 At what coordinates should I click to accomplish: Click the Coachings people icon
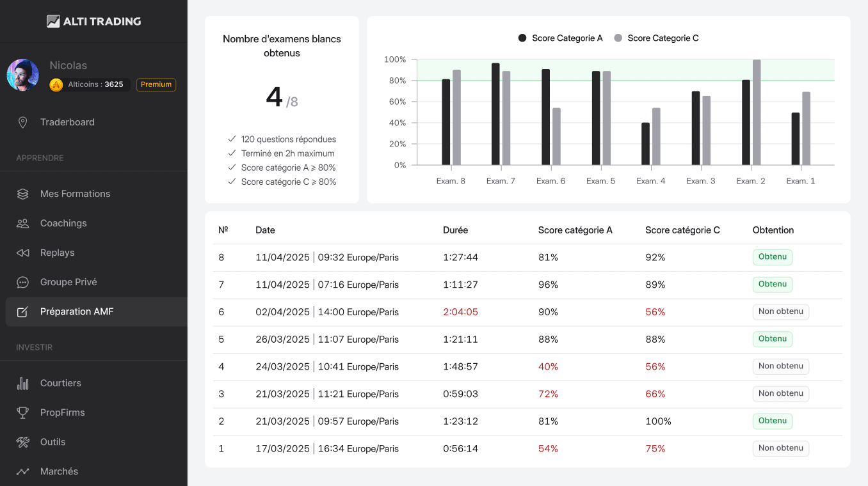(x=23, y=223)
